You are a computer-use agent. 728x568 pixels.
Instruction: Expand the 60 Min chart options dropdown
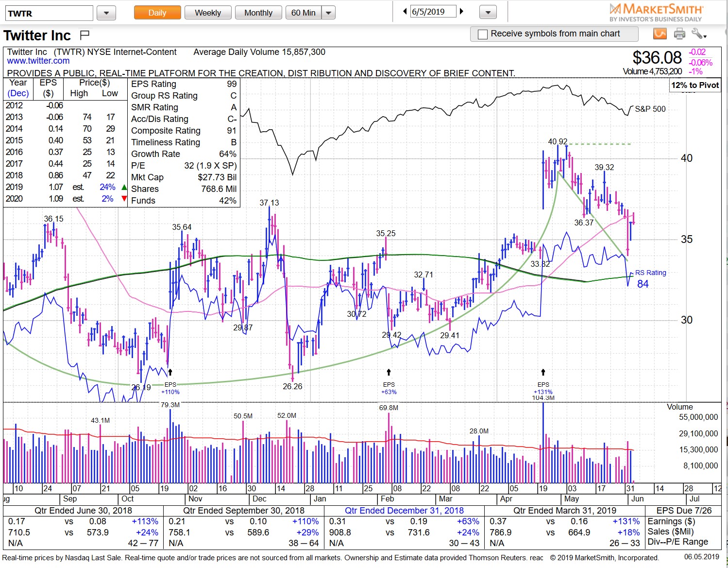[x=328, y=13]
